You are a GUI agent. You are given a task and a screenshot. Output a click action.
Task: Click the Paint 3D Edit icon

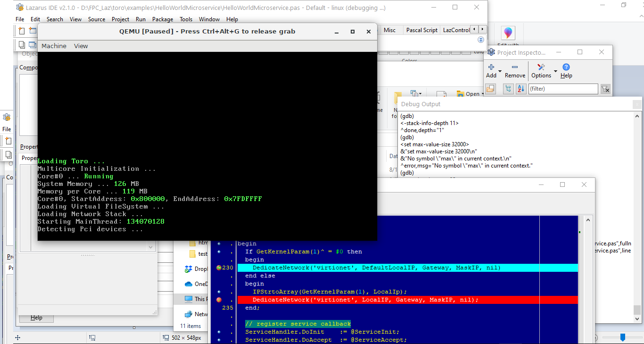tap(508, 33)
